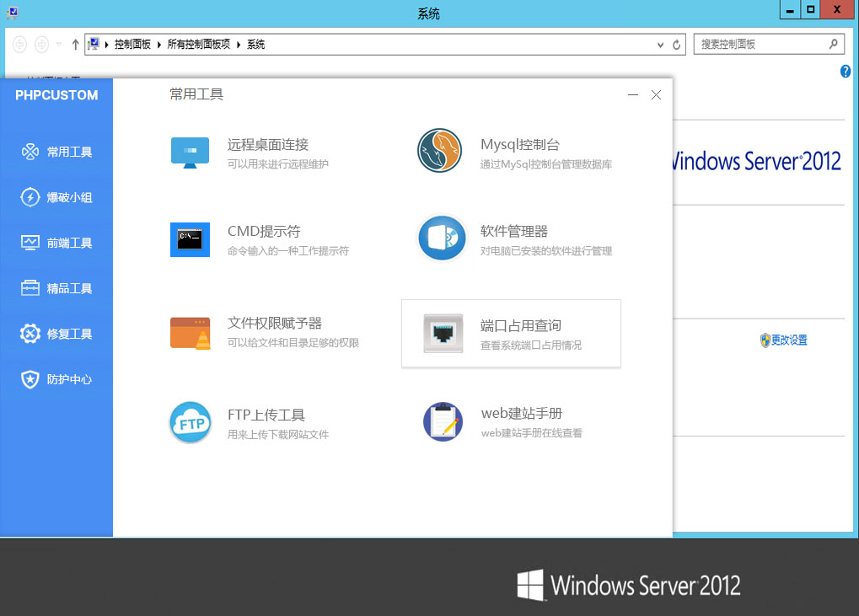Image resolution: width=859 pixels, height=616 pixels.
Task: Click description 用来上传下载网站文件
Action: [277, 435]
